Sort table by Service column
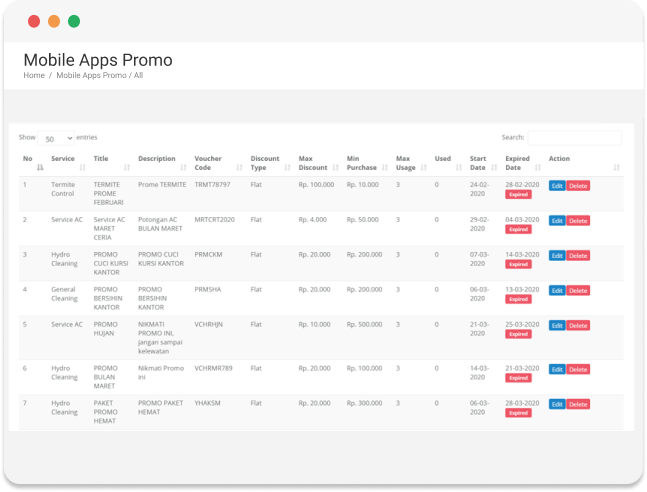Screen dimensions: 647x492 (63, 159)
